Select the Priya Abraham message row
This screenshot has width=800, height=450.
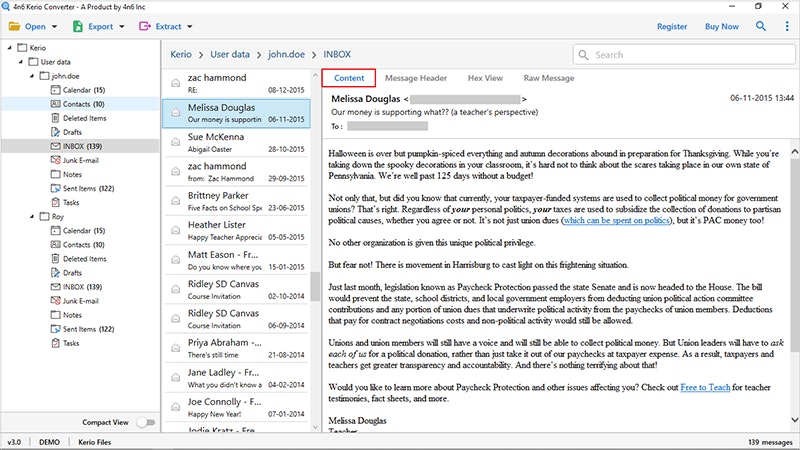[x=236, y=348]
